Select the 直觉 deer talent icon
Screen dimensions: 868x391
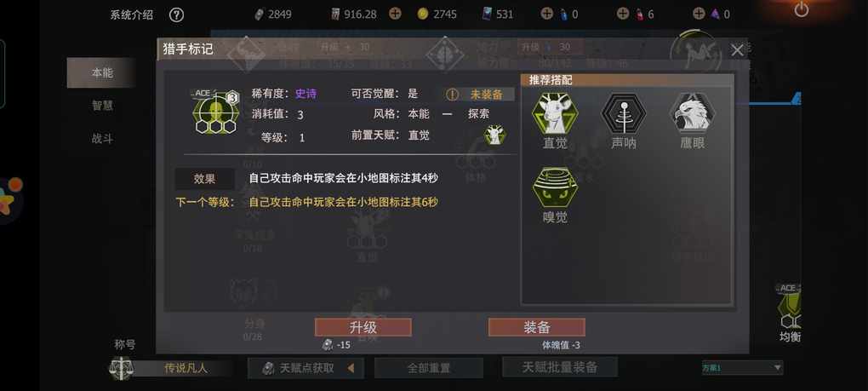coord(555,113)
